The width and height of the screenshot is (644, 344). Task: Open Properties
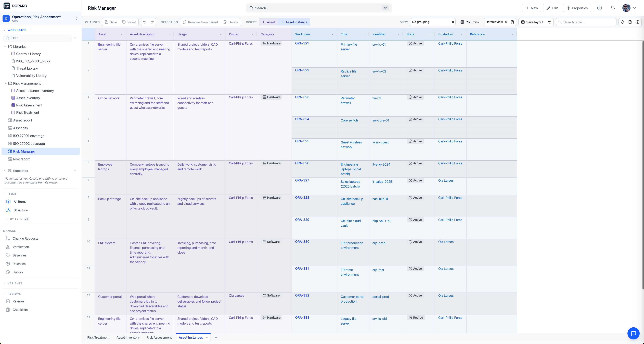[577, 8]
